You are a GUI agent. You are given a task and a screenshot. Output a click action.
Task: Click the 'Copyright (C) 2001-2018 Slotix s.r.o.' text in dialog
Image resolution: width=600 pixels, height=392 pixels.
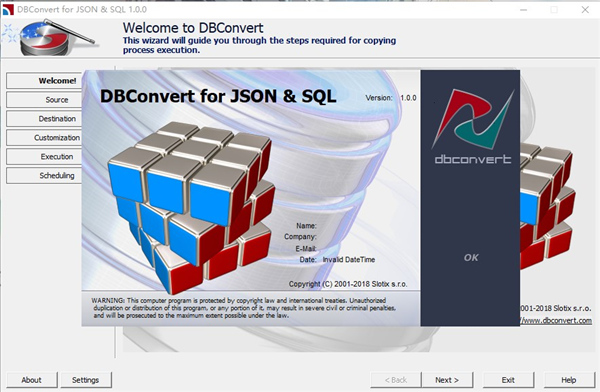[x=348, y=284]
